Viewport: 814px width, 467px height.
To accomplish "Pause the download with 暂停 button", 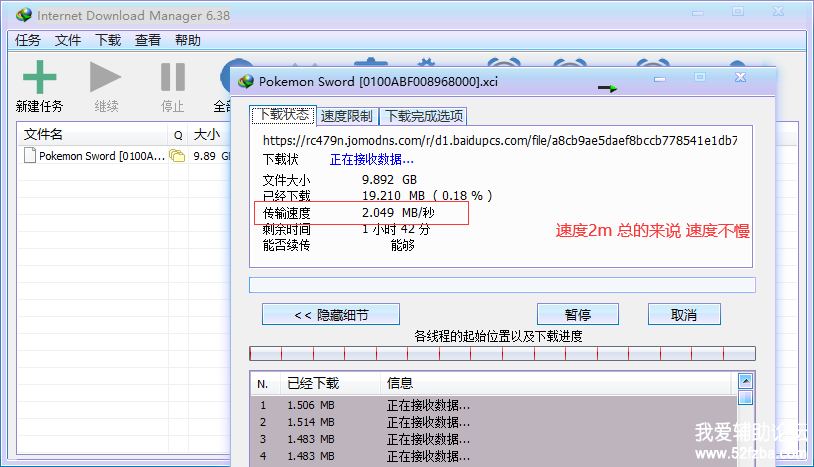I will [x=578, y=315].
